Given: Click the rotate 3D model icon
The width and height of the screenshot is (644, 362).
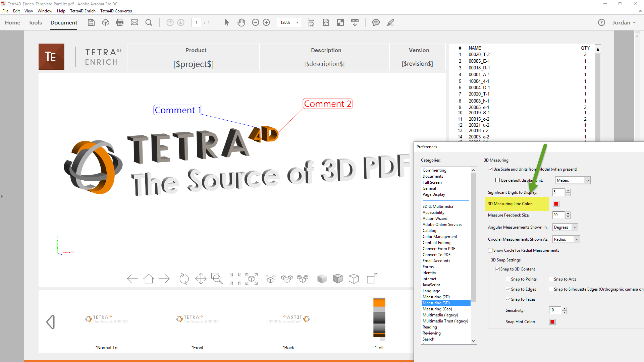Looking at the screenshot, I should (184, 279).
